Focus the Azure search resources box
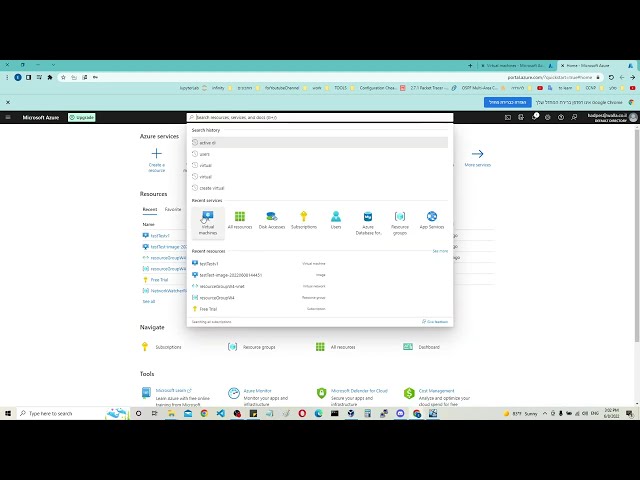Screen dimensions: 640x480 point(320,117)
